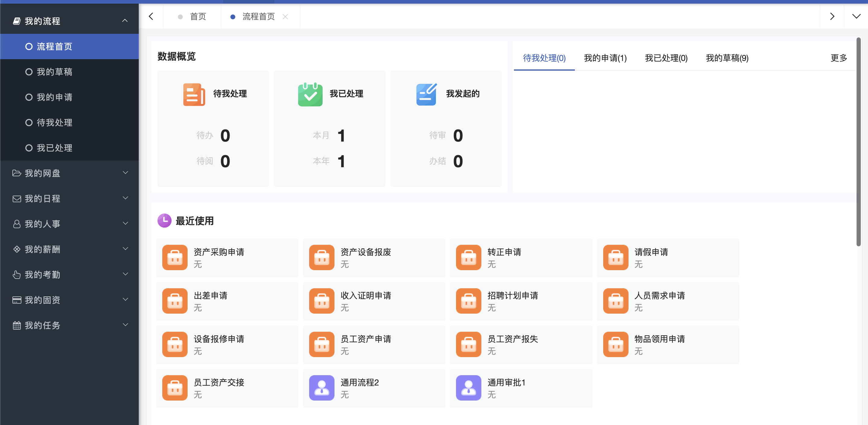Open the 员工资产申请 briefcase icon

pos(322,344)
